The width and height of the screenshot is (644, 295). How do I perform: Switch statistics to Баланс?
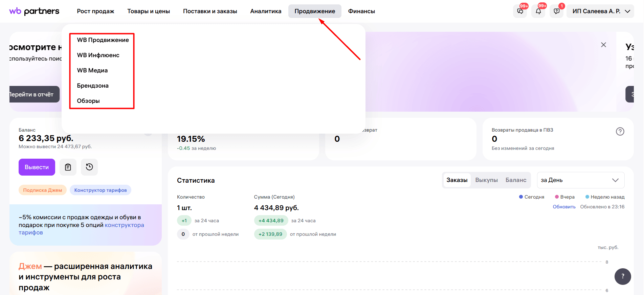516,180
